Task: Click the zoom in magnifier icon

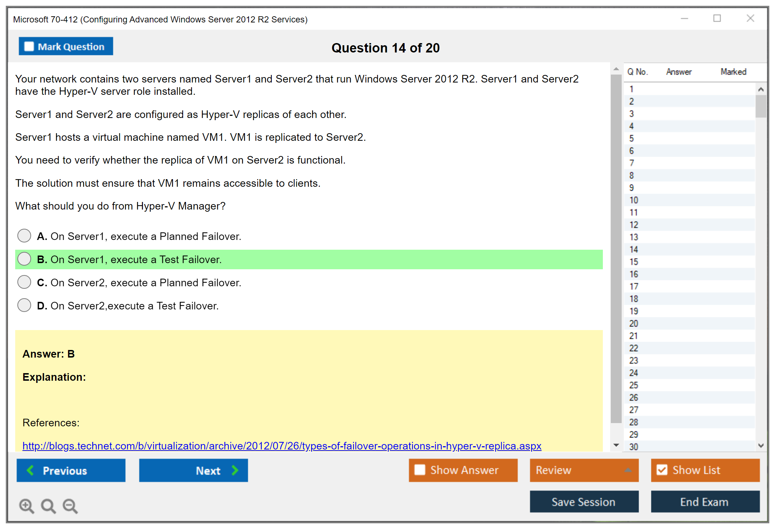Action: coord(26,505)
